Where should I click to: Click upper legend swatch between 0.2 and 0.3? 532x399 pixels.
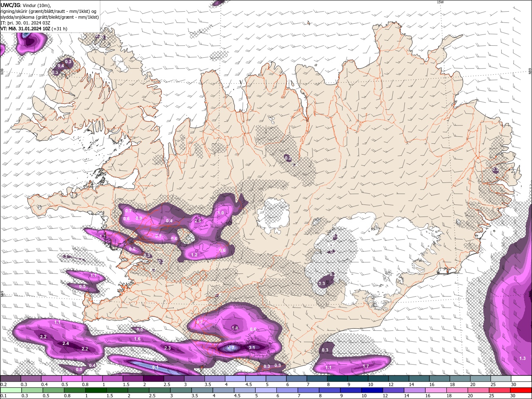10,379
